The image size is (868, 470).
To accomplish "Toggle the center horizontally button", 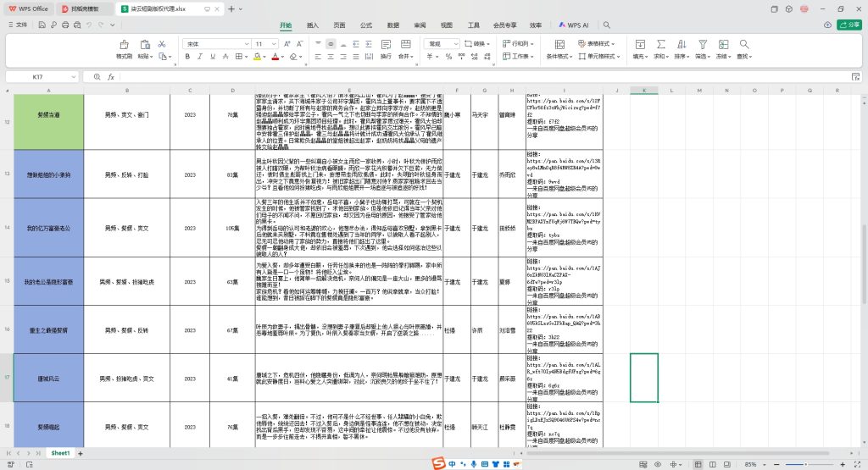I will point(331,57).
